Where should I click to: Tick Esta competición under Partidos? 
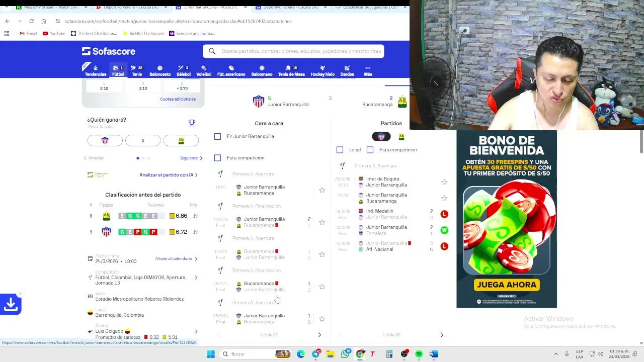pos(370,150)
